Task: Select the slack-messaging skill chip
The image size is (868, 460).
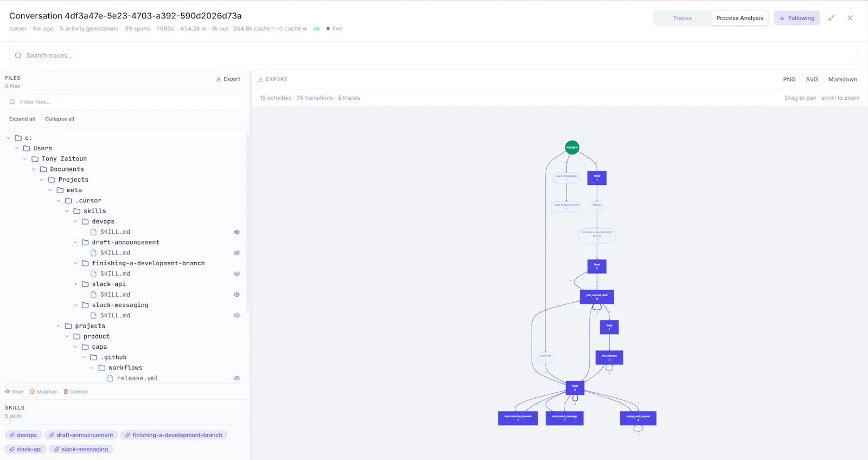Action: click(x=81, y=449)
